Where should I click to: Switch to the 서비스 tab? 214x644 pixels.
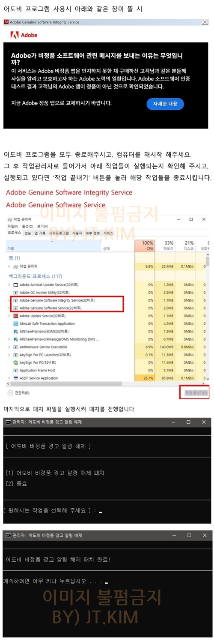(x=109, y=233)
